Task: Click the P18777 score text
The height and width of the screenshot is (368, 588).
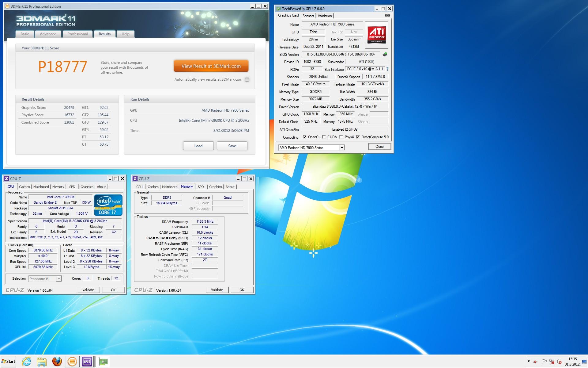Action: pyautogui.click(x=63, y=67)
